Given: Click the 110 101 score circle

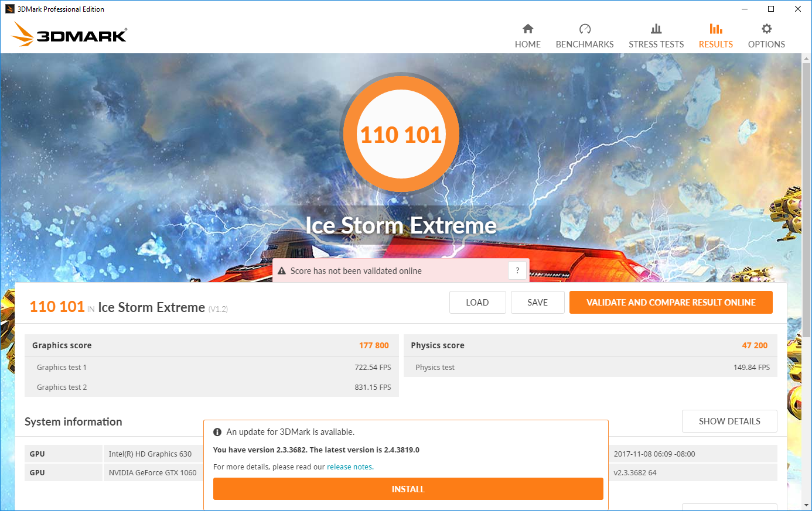Looking at the screenshot, I should click(x=401, y=135).
